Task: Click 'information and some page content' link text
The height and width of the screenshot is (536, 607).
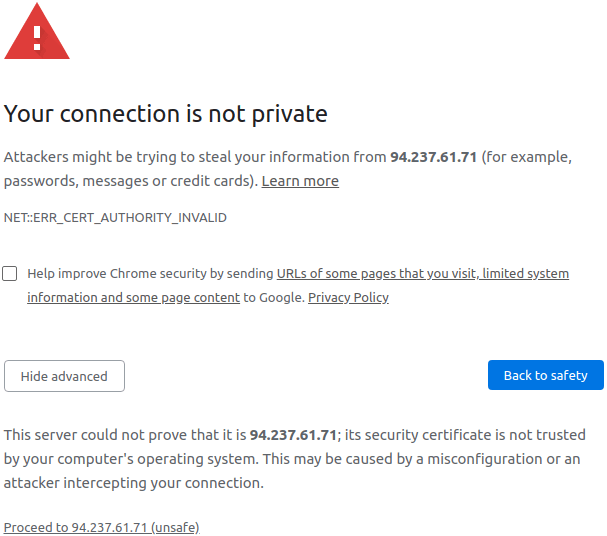Action: point(133,297)
